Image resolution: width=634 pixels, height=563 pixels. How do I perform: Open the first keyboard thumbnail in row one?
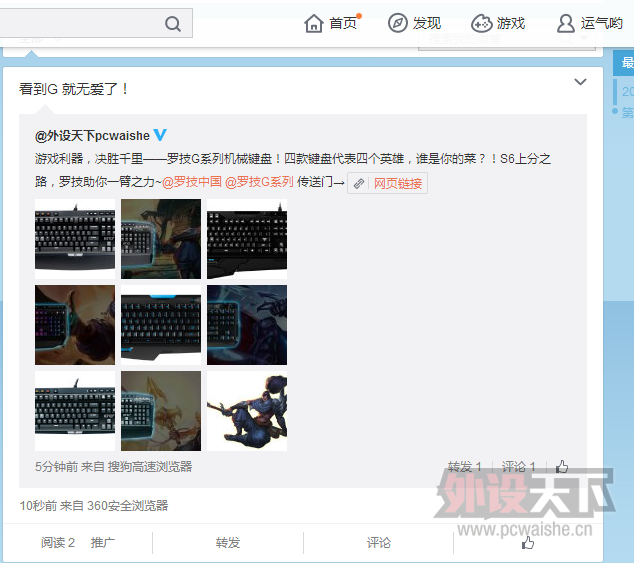[75, 239]
